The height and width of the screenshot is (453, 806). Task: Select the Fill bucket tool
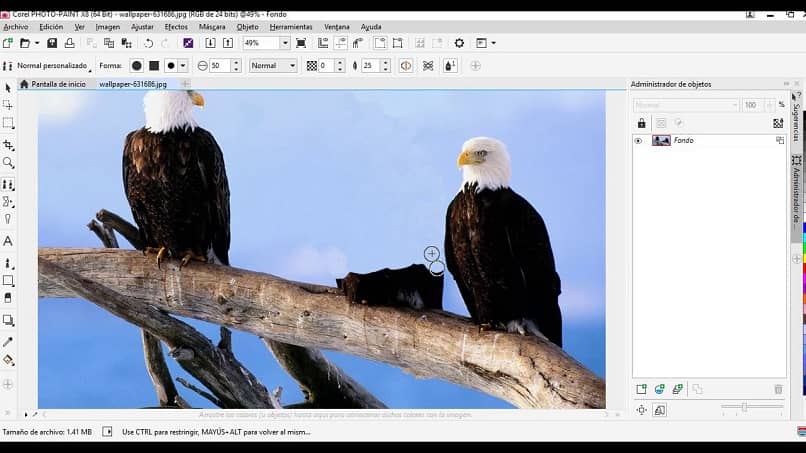8,360
